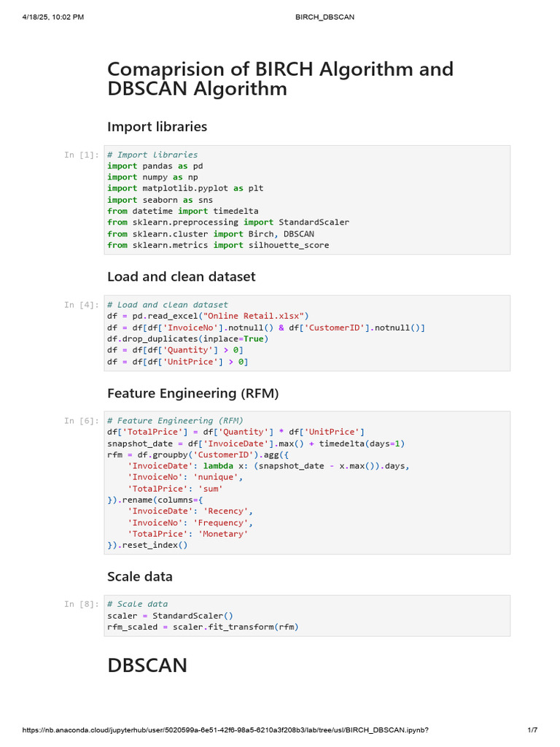Click the In [6] cell prompt
This screenshot has height=747, width=560.
(81, 421)
